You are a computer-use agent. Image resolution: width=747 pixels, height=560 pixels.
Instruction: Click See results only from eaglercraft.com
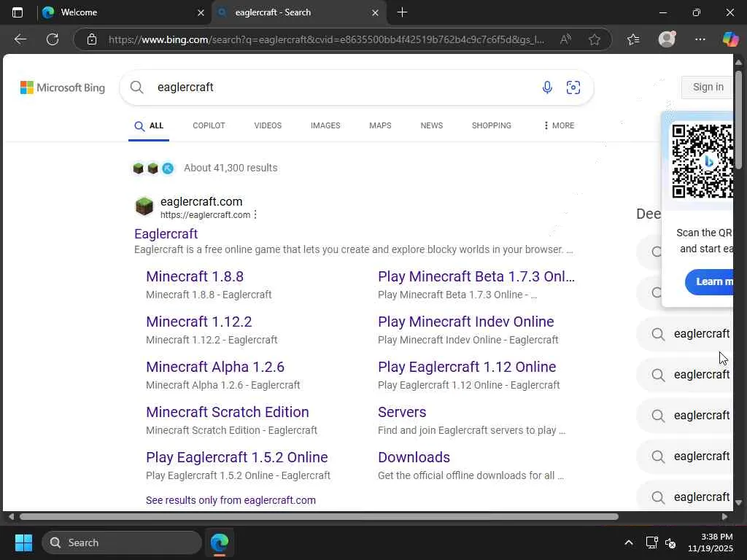point(231,500)
